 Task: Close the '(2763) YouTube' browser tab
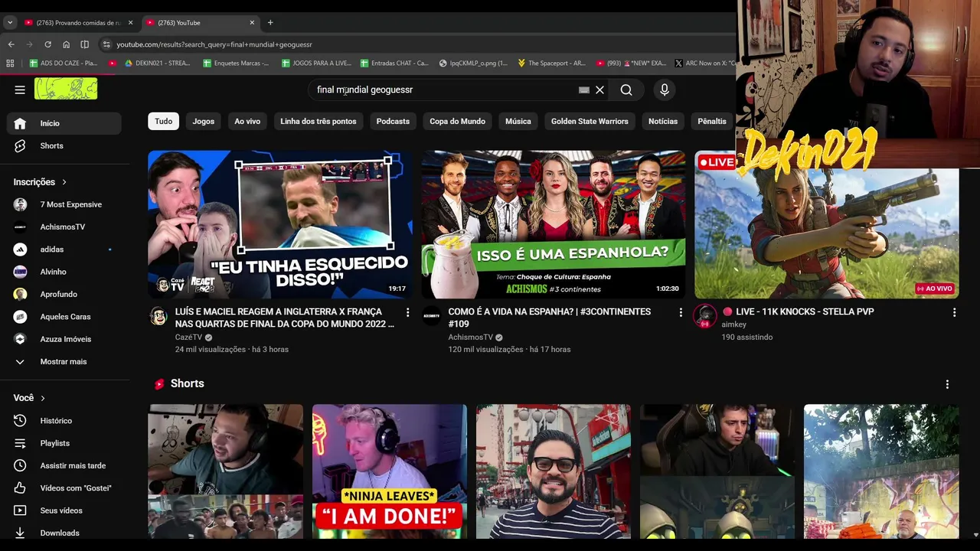[252, 23]
